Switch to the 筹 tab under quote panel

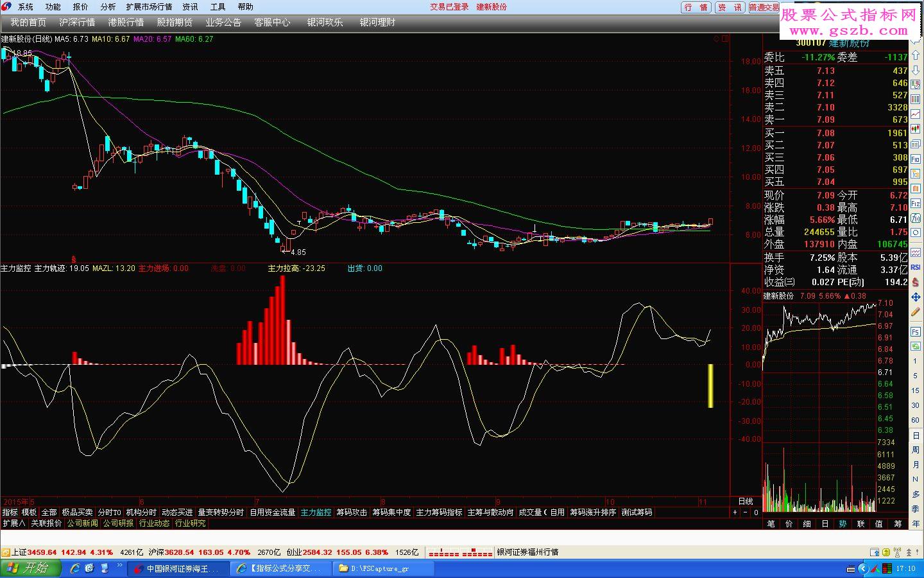point(898,524)
